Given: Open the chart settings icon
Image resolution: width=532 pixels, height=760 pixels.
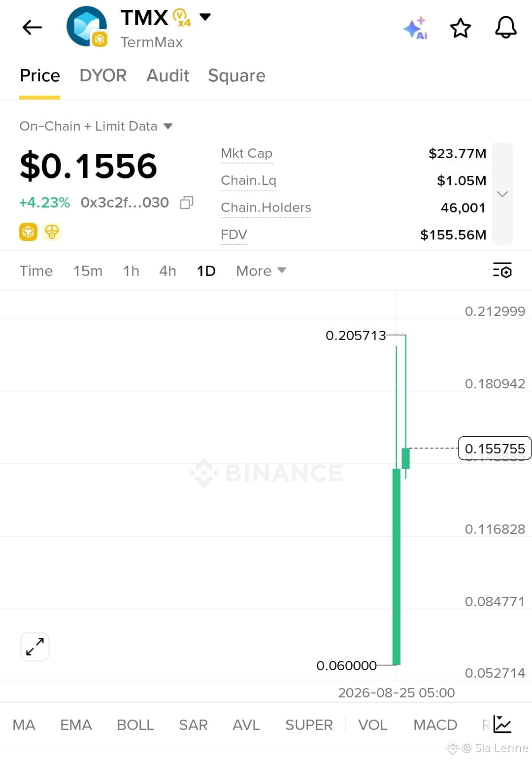Looking at the screenshot, I should pos(502,270).
